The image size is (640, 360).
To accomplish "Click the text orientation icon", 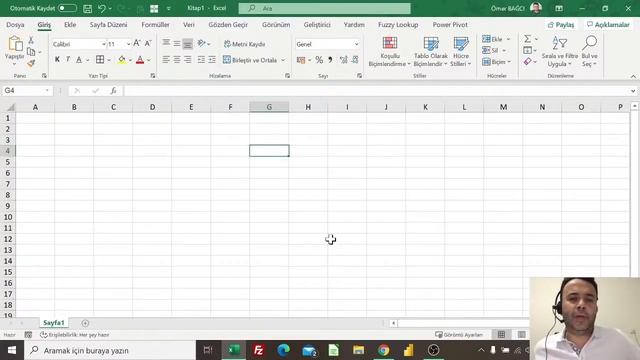I will tap(202, 43).
